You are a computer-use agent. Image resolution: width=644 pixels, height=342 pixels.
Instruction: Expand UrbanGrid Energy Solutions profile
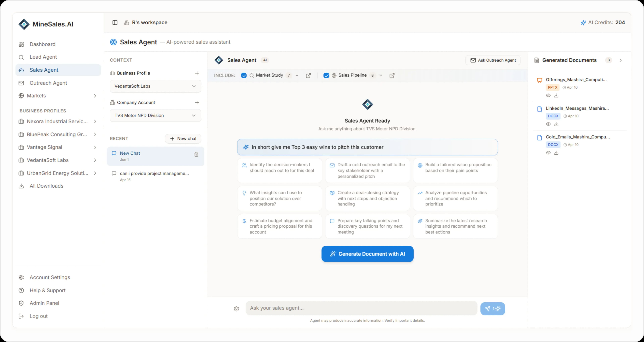pyautogui.click(x=95, y=173)
